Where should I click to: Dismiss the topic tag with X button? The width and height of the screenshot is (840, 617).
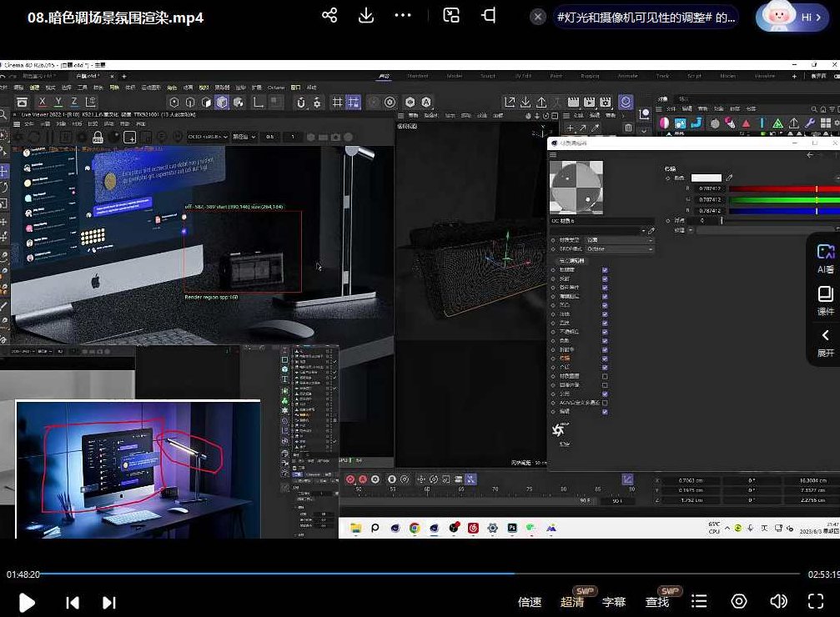click(x=539, y=17)
